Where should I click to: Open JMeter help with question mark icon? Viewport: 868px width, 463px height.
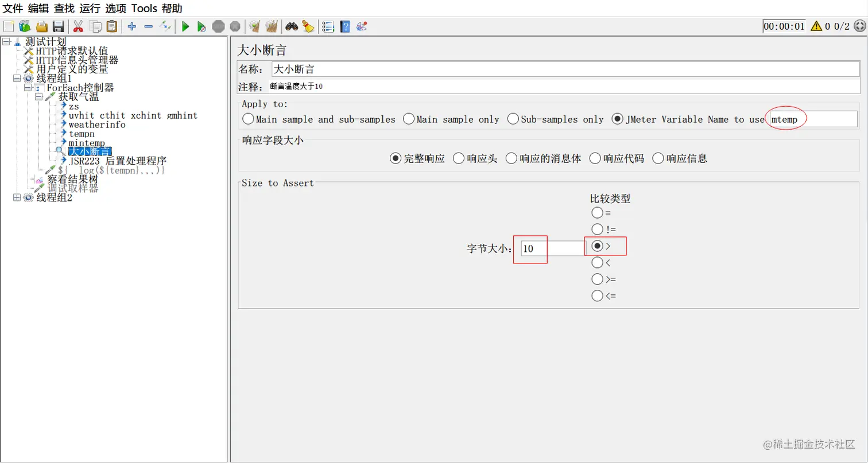point(344,26)
